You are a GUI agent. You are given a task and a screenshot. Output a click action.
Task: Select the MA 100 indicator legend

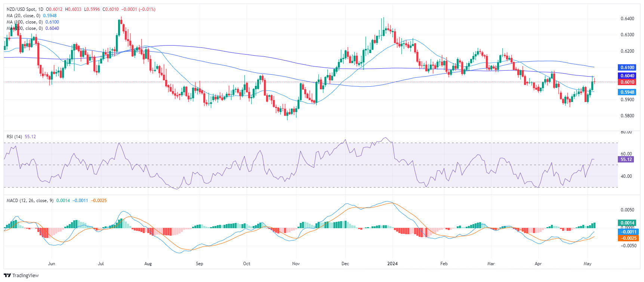click(25, 22)
